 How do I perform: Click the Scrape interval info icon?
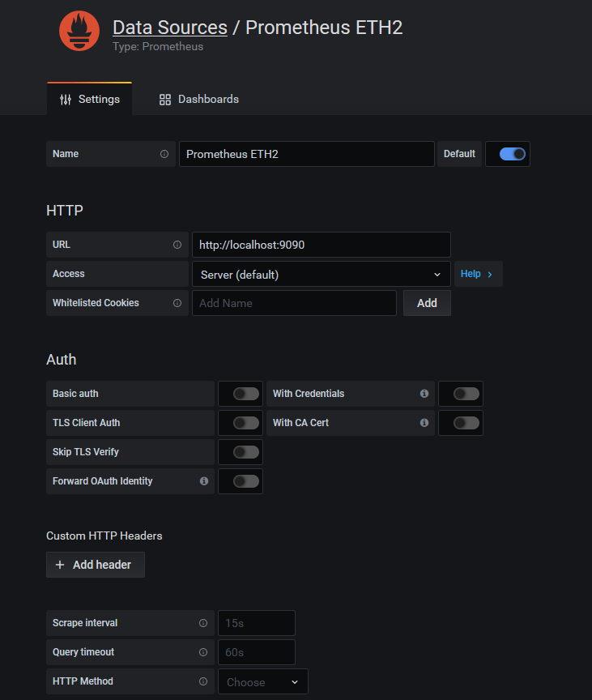coord(203,623)
